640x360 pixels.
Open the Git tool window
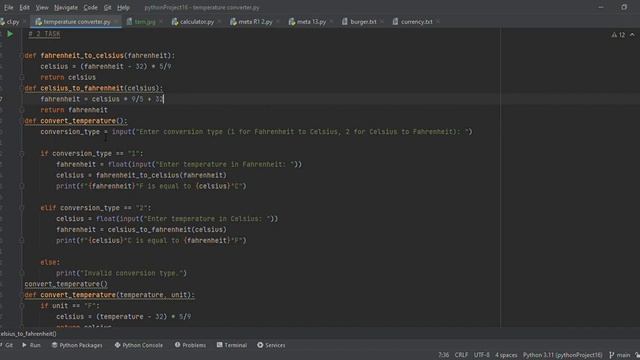(7, 345)
